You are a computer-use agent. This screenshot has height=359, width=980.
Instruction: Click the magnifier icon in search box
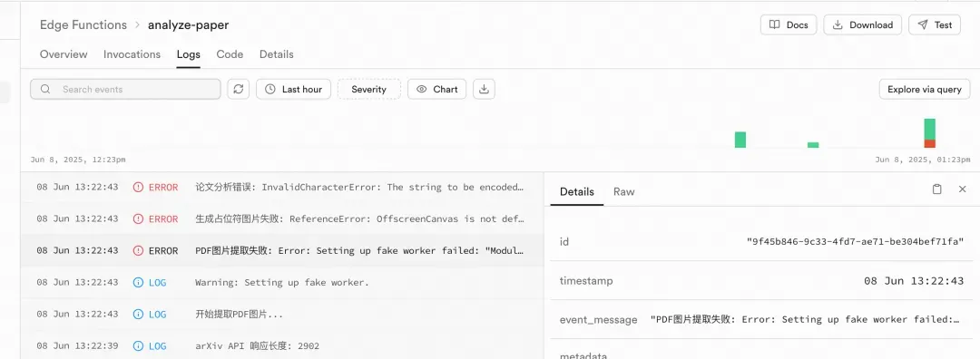pos(45,89)
